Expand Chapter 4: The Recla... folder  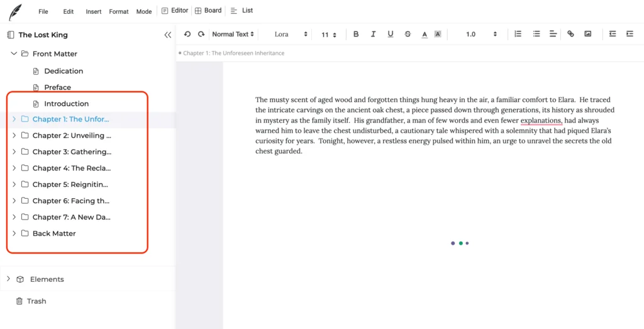[14, 168]
